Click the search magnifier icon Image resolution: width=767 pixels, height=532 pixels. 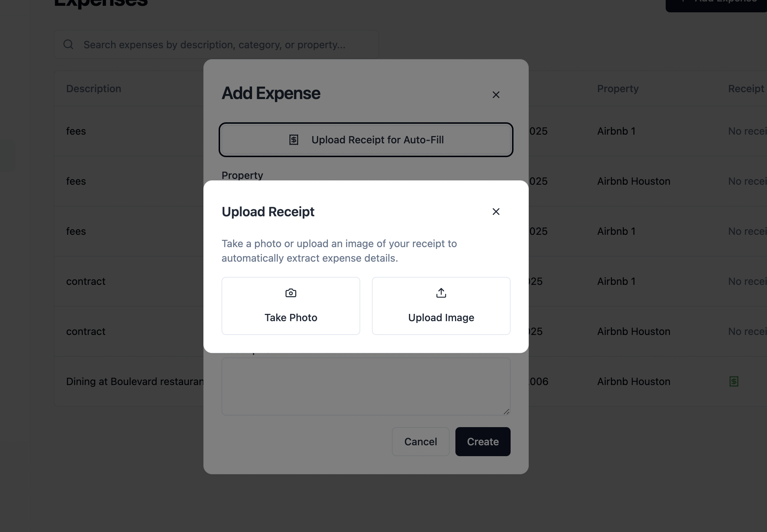point(68,44)
